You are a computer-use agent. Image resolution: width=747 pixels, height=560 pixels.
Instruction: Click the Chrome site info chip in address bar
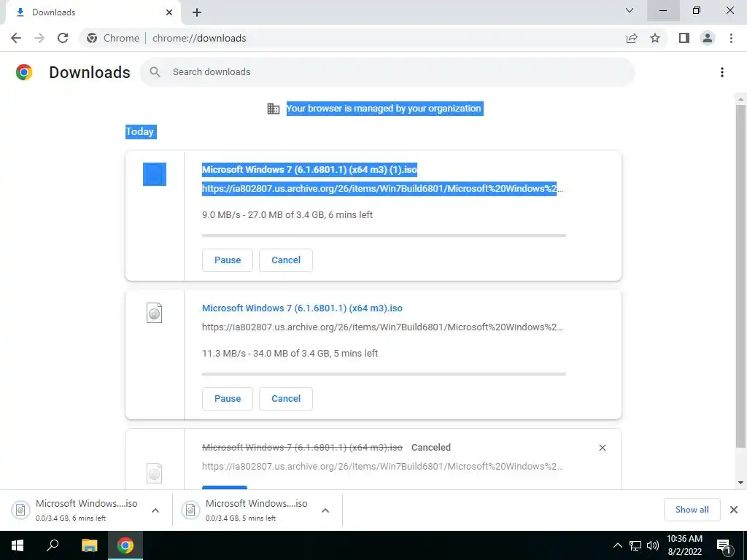tap(113, 38)
